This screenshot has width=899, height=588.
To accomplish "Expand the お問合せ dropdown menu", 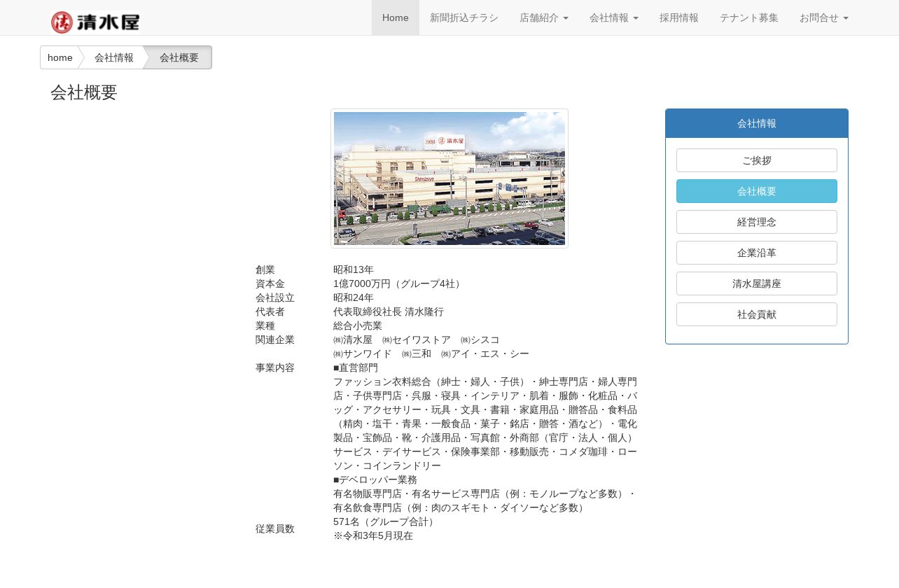I will tap(824, 17).
